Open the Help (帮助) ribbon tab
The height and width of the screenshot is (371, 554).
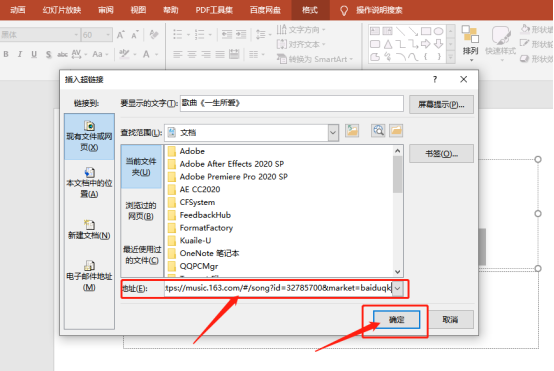(x=171, y=10)
